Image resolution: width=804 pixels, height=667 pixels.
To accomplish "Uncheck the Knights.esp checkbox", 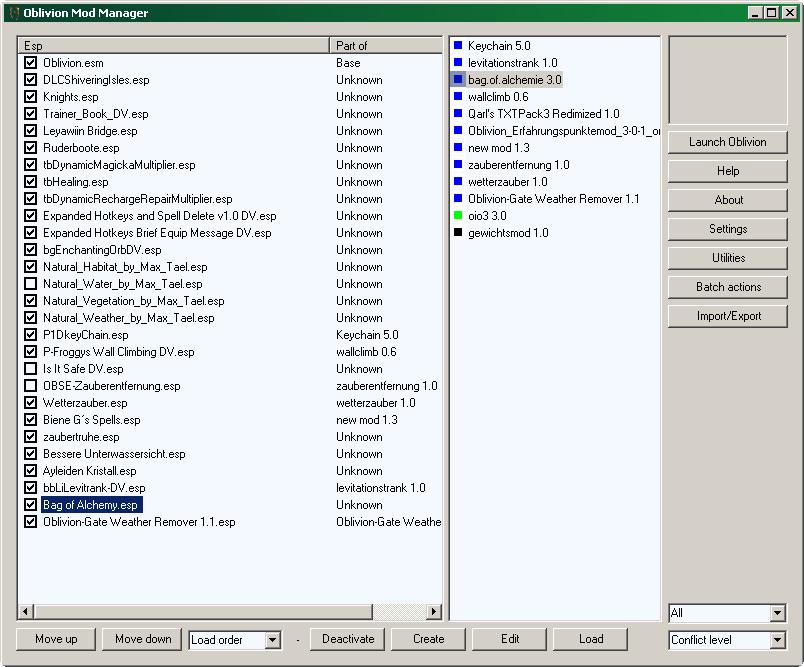I will click(x=30, y=97).
